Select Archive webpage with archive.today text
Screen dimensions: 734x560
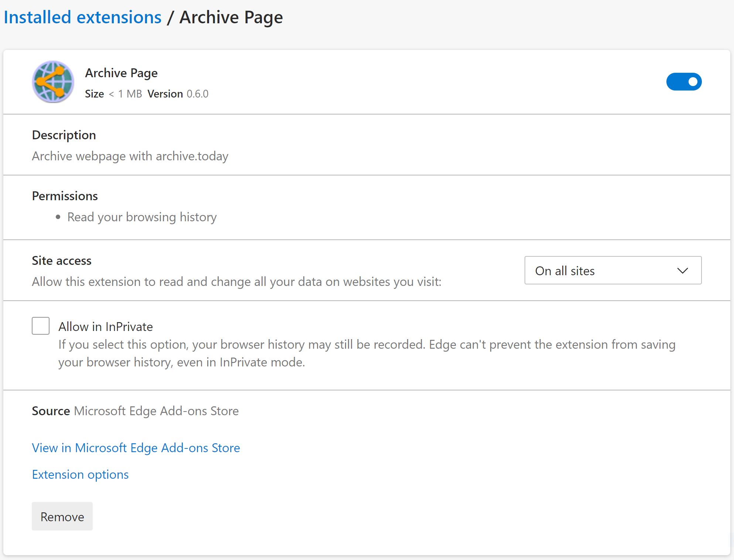pos(130,156)
